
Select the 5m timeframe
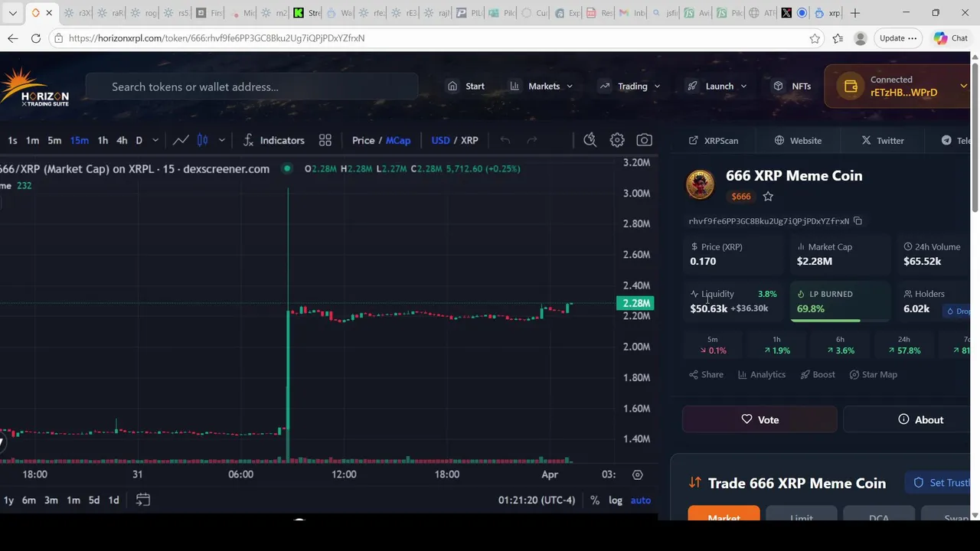[x=54, y=140]
